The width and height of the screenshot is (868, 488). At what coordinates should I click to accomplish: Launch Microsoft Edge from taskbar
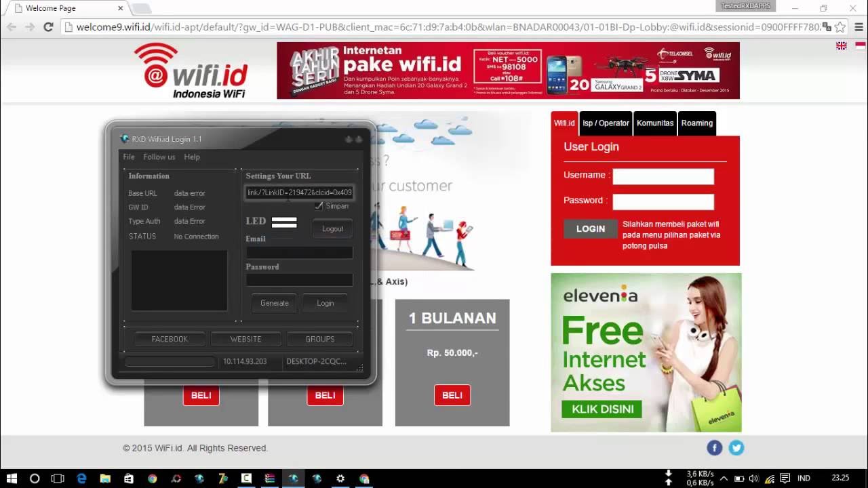tap(82, 479)
